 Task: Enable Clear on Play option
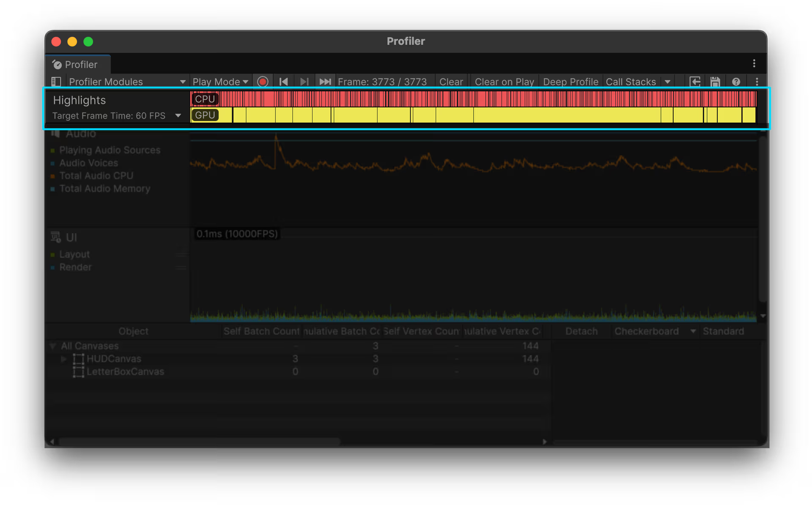pyautogui.click(x=504, y=82)
